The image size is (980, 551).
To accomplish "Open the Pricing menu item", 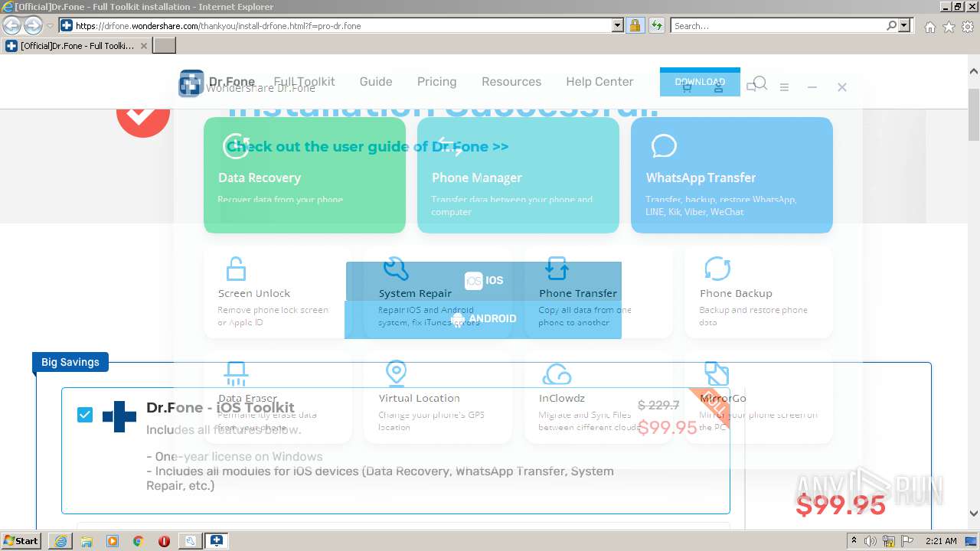I will tap(436, 82).
